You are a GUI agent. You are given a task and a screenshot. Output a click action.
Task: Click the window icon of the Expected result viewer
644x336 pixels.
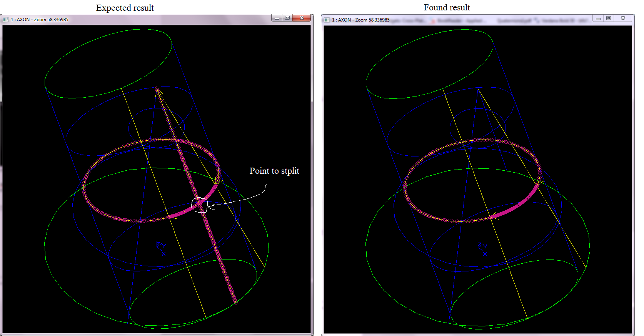[x=5, y=19]
